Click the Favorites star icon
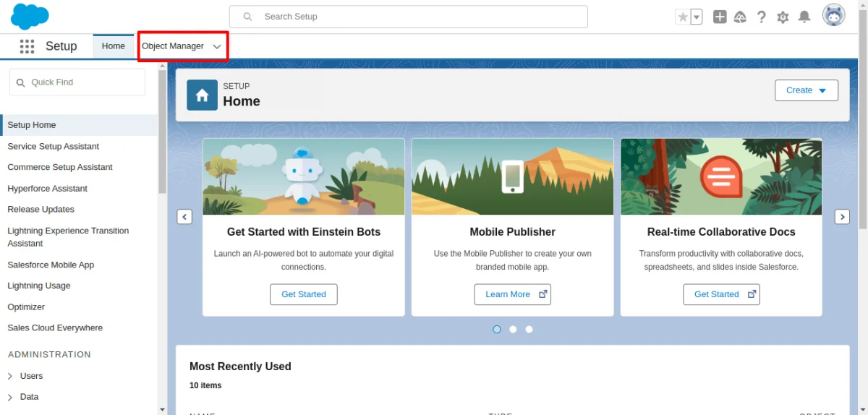The image size is (868, 415). click(682, 17)
